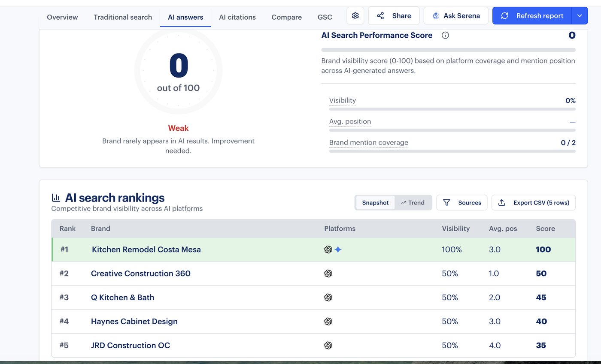Screen dimensions: 601x364
Task: Click the info icon beside AI Search Performance Score
Action: [445, 36]
